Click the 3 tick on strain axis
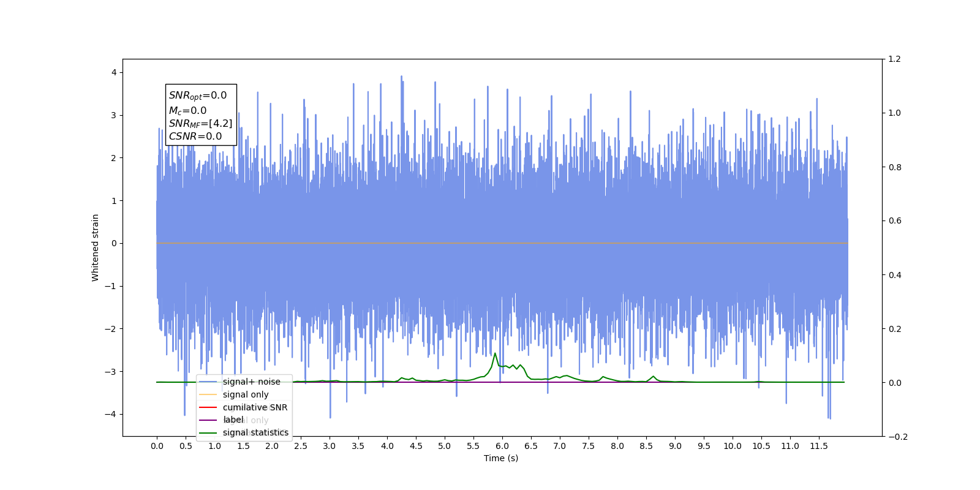The width and height of the screenshot is (980, 490). (114, 115)
